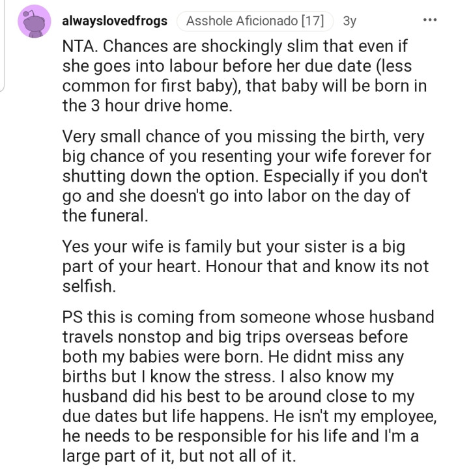The width and height of the screenshot is (456, 476).
Task: Click the words 'the funeral.'
Action: (x=105, y=216)
